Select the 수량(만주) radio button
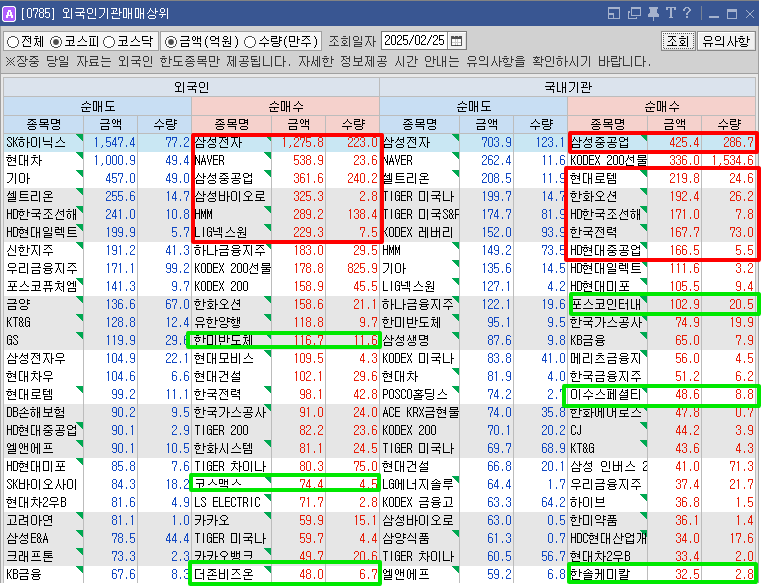The image size is (761, 586). tap(250, 42)
